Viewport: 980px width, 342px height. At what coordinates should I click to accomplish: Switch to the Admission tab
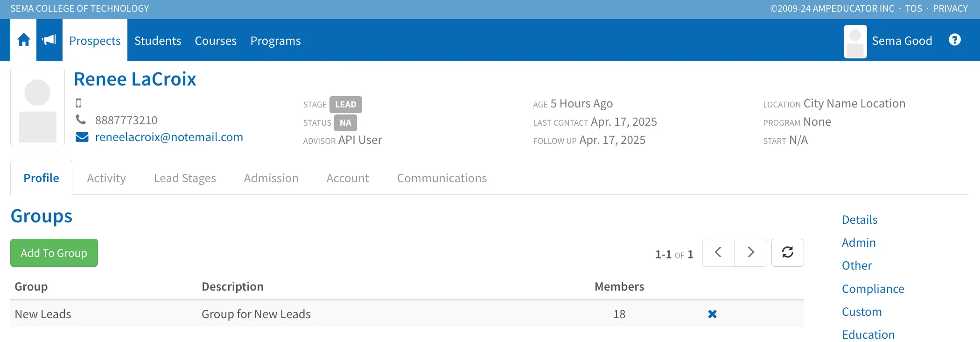click(x=271, y=178)
